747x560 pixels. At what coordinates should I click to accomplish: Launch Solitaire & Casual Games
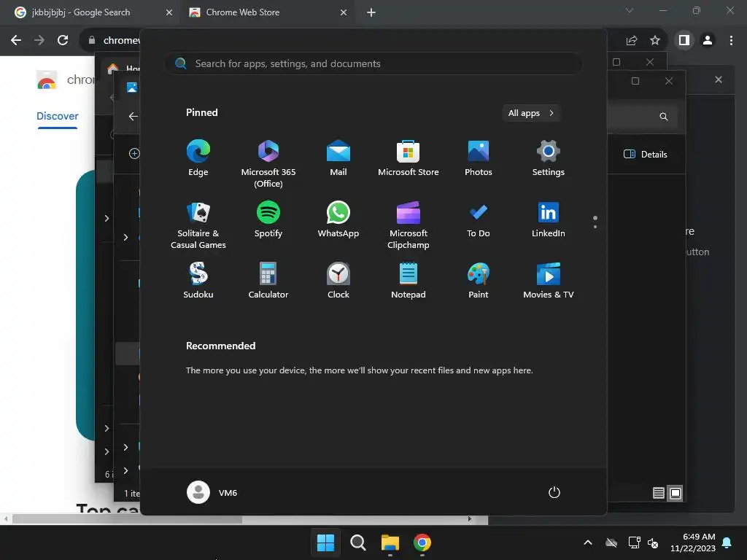pyautogui.click(x=198, y=225)
